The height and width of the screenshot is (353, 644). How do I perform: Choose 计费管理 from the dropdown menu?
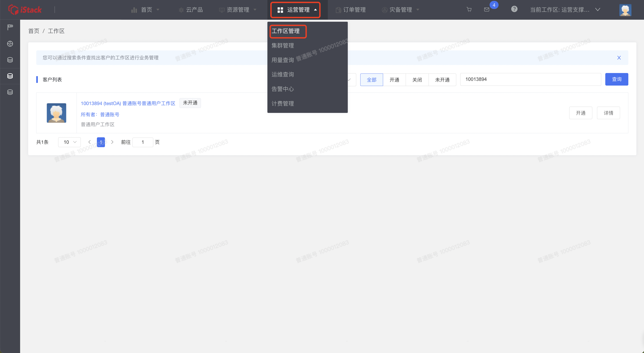click(x=283, y=103)
